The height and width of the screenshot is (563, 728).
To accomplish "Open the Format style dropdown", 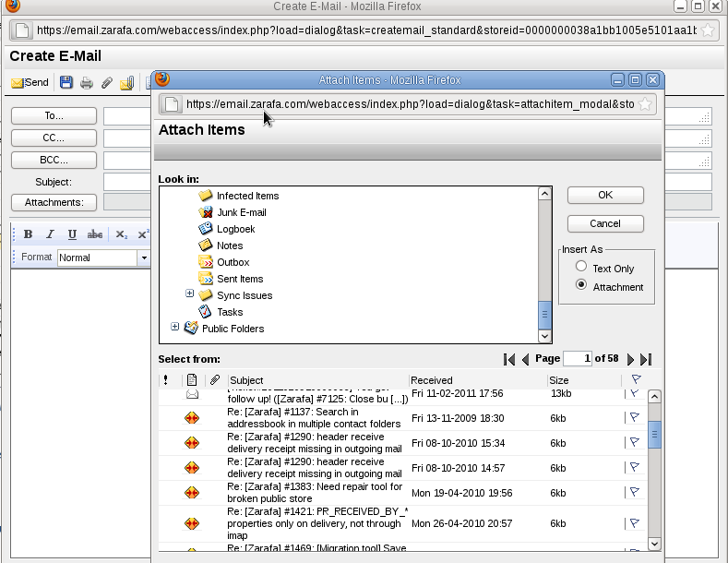I will pos(144,258).
